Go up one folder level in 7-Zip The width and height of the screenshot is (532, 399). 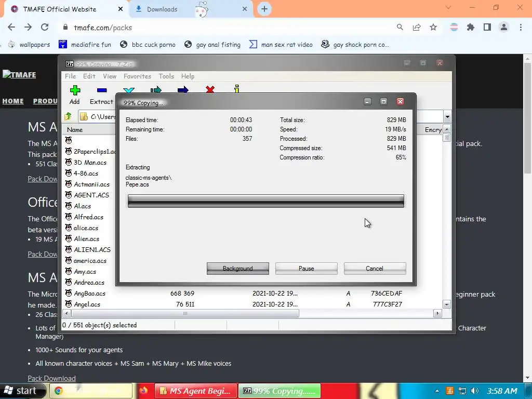(68, 116)
